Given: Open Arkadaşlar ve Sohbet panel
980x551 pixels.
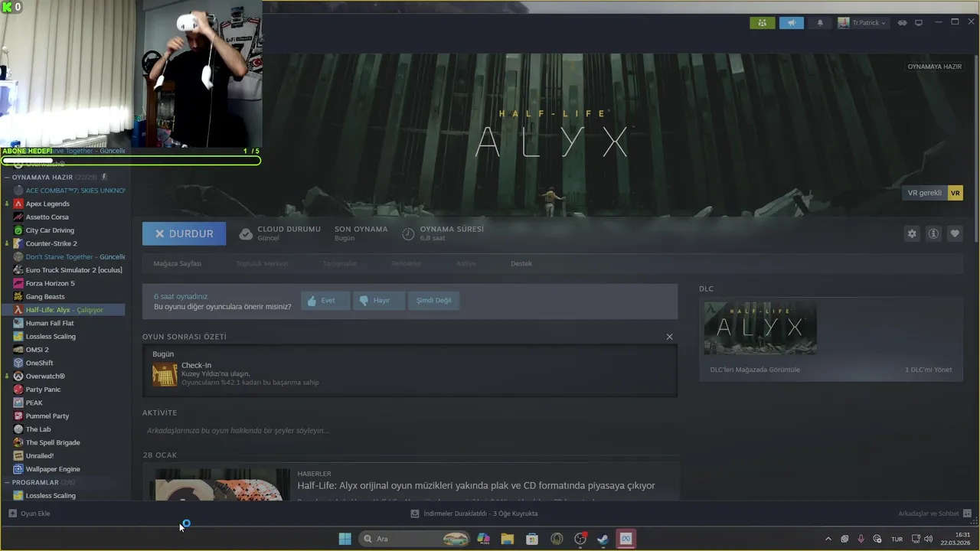Looking at the screenshot, I should tap(935, 514).
